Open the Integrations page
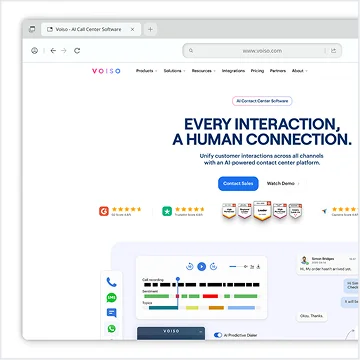Screen dimensions: 360x360 click(x=233, y=71)
